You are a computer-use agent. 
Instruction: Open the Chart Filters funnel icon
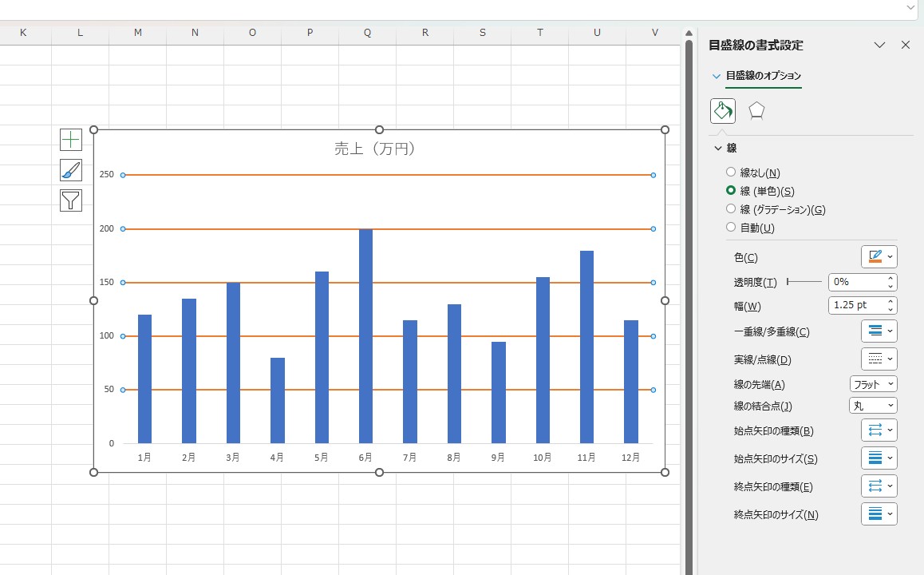click(71, 200)
